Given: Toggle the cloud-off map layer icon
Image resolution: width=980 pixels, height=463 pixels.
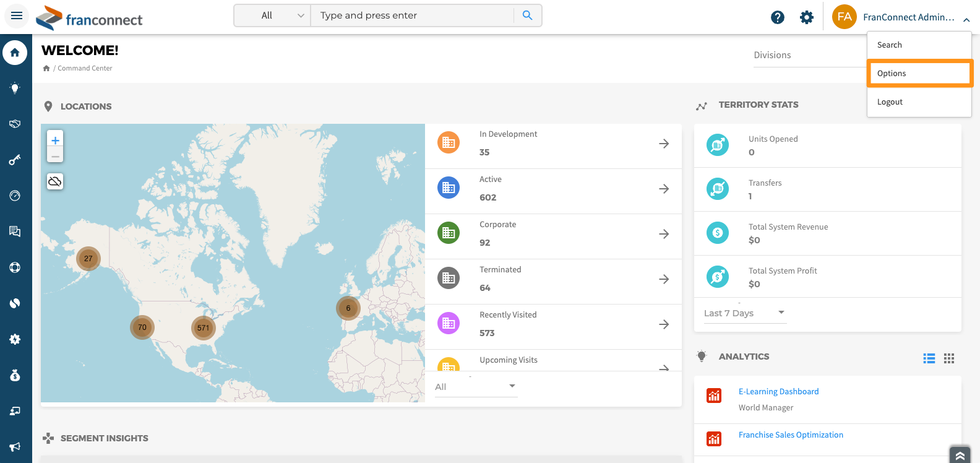Looking at the screenshot, I should click(55, 181).
